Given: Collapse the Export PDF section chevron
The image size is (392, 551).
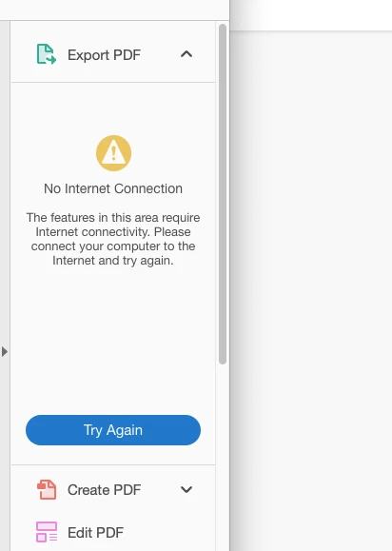Looking at the screenshot, I should [186, 54].
